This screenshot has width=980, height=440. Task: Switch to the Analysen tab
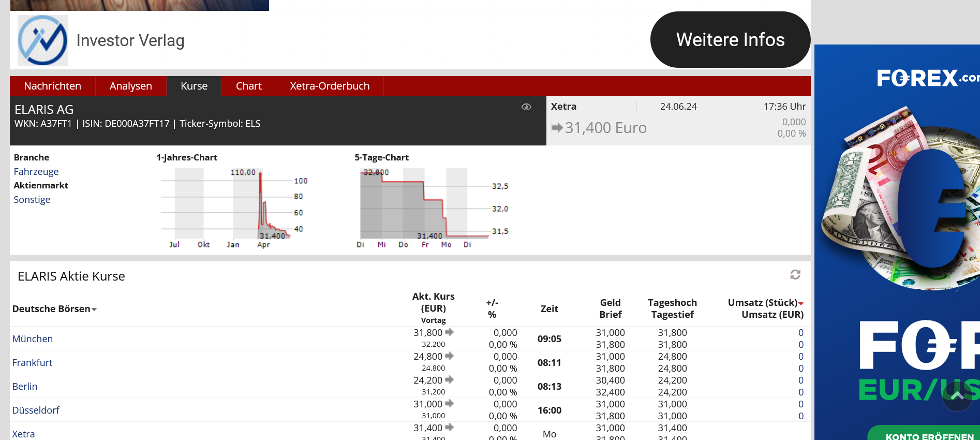click(130, 86)
